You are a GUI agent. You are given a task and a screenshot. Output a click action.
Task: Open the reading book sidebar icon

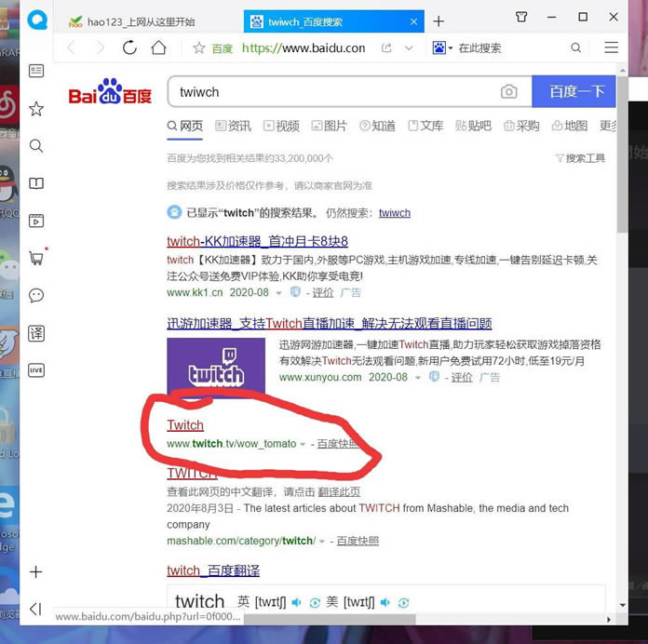click(36, 183)
